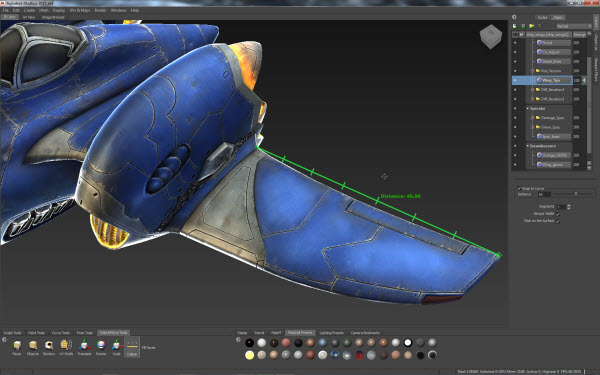Select the Detail_lines layer
Screen dimensions: 600x375
coord(553,61)
